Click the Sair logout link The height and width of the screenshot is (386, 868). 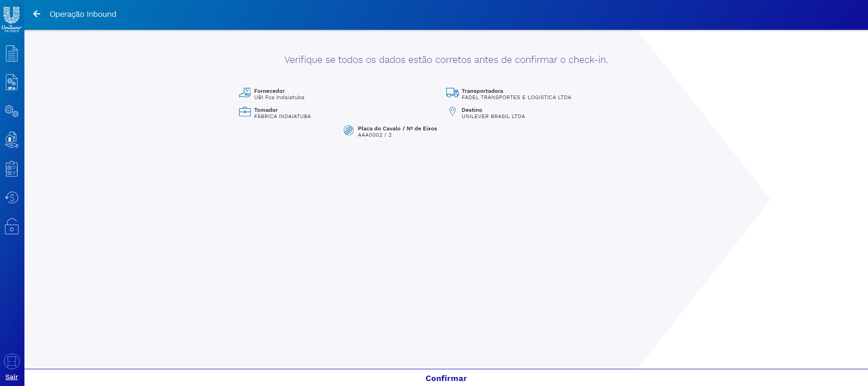coord(12,377)
